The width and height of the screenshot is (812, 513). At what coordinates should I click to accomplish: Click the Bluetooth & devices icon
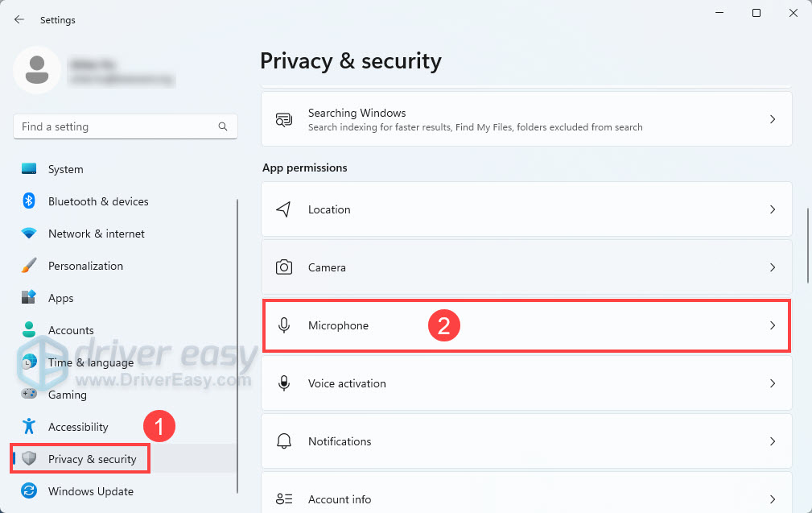29,201
